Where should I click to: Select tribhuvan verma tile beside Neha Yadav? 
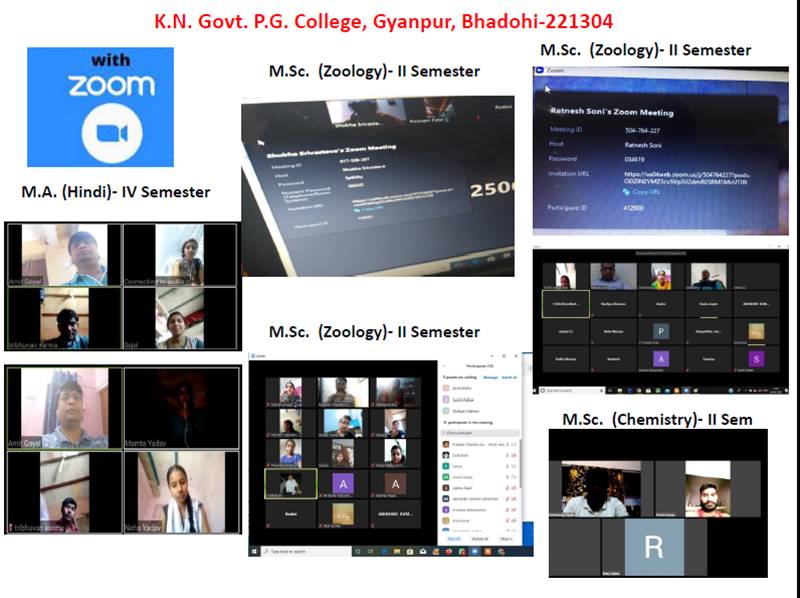(x=64, y=492)
